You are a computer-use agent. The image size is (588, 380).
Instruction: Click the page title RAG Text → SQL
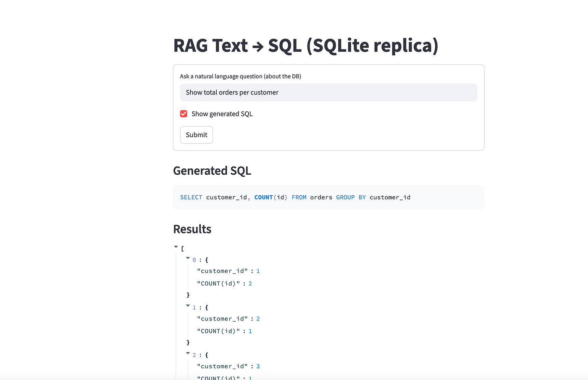click(x=306, y=46)
